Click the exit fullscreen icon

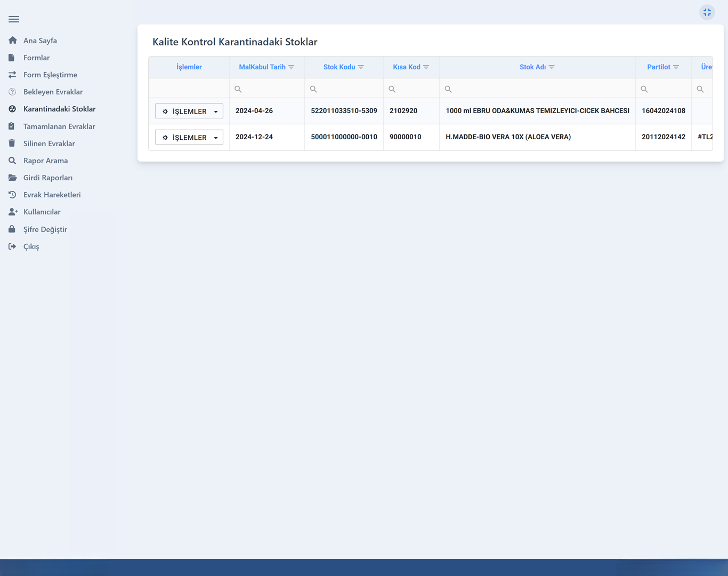(707, 12)
